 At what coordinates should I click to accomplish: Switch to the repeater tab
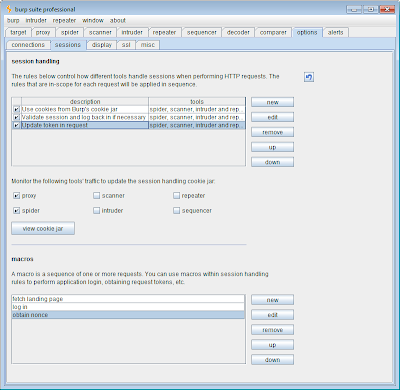pos(164,32)
